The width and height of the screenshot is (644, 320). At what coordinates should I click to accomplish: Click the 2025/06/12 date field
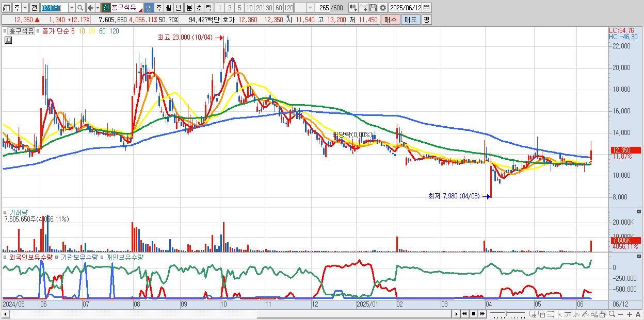pyautogui.click(x=406, y=8)
